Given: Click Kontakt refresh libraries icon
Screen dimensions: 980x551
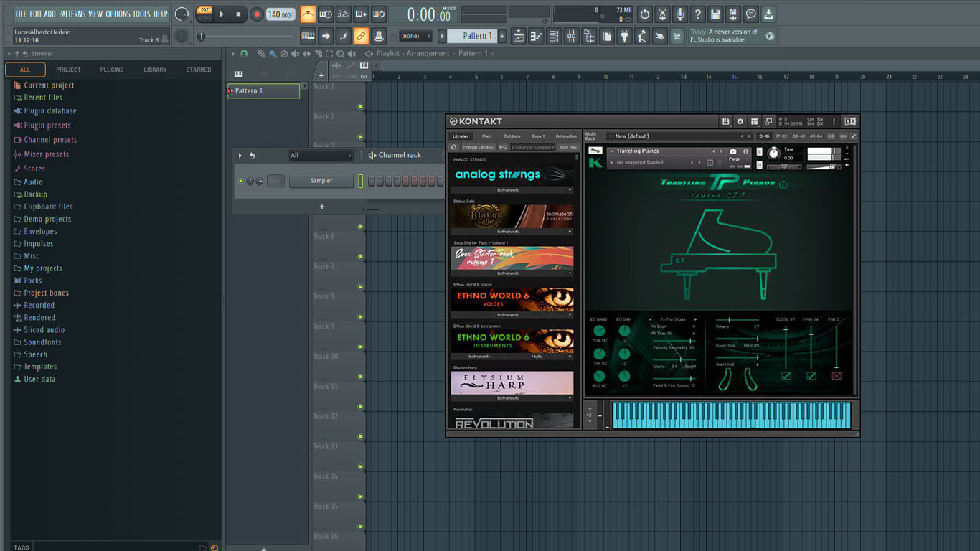Looking at the screenshot, I should point(453,147).
